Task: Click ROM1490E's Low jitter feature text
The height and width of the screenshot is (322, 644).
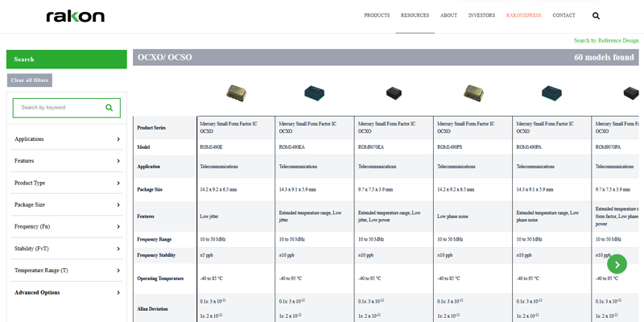Action: coord(209,217)
